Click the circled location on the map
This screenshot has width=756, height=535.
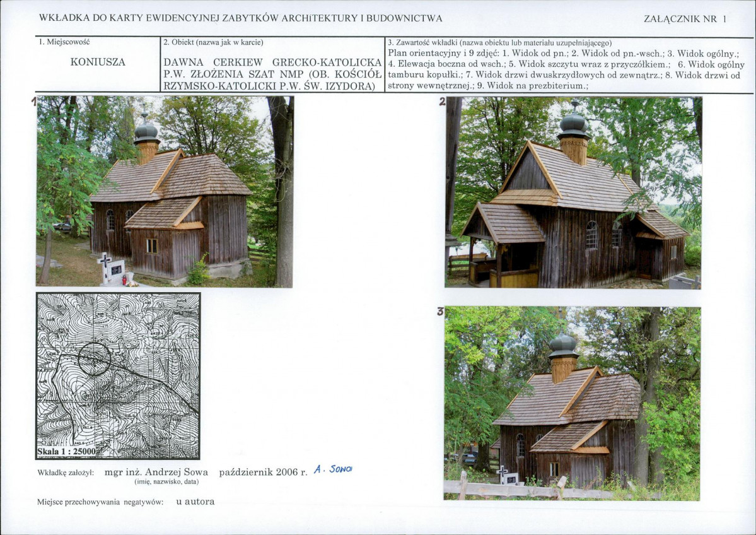click(x=95, y=359)
